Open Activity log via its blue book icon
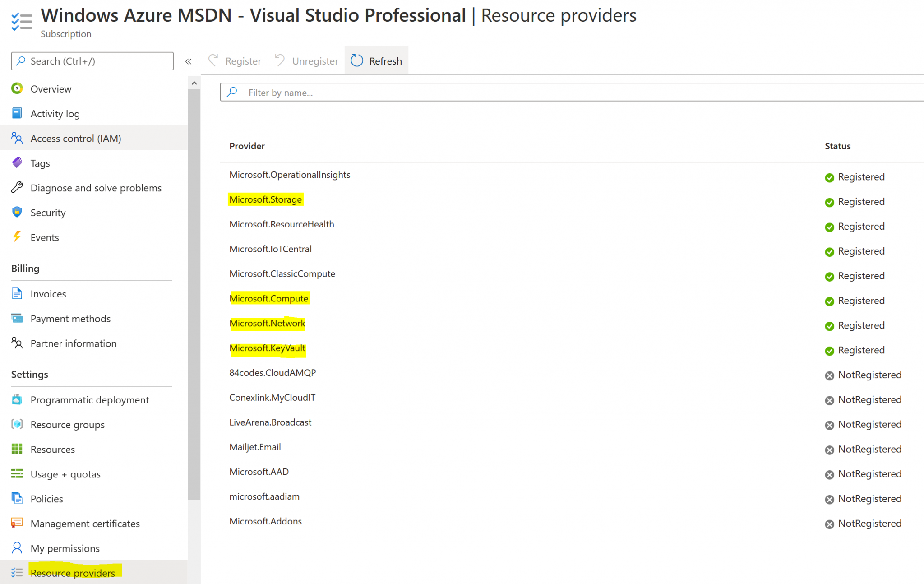The width and height of the screenshot is (924, 584). [17, 113]
